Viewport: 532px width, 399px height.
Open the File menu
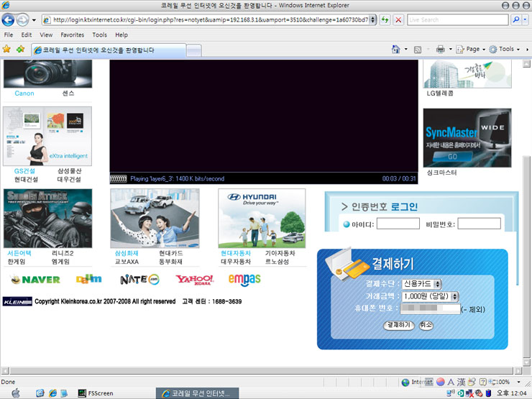(x=9, y=35)
